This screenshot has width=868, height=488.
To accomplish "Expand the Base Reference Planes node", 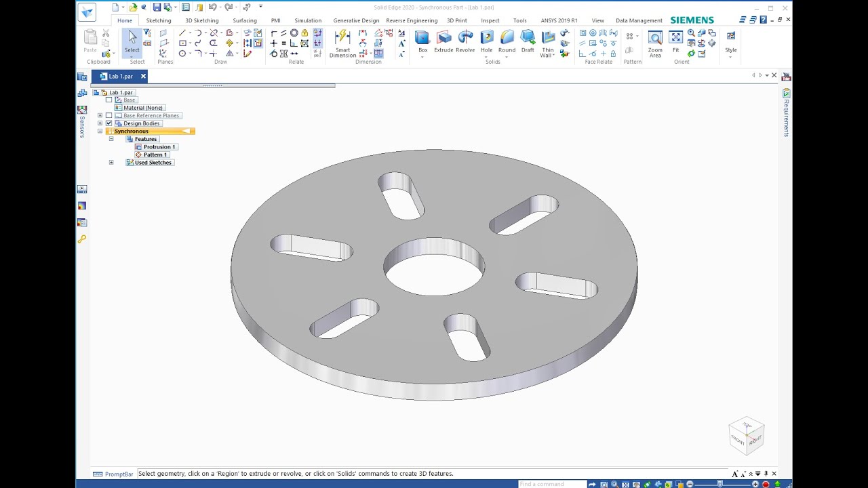I will [x=100, y=115].
